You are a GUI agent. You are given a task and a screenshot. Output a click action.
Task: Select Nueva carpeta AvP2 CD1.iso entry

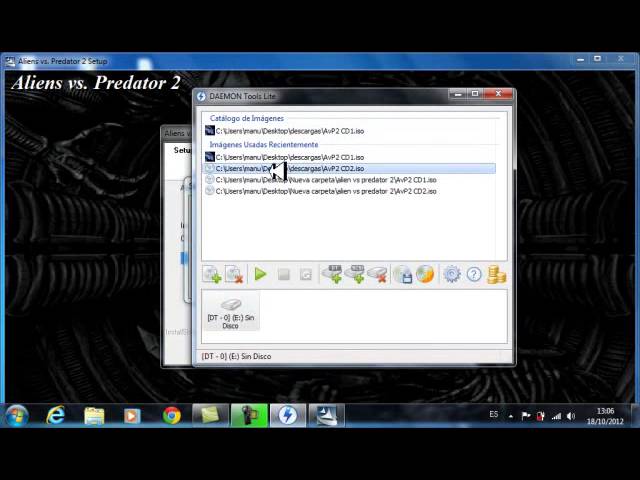coord(321,180)
